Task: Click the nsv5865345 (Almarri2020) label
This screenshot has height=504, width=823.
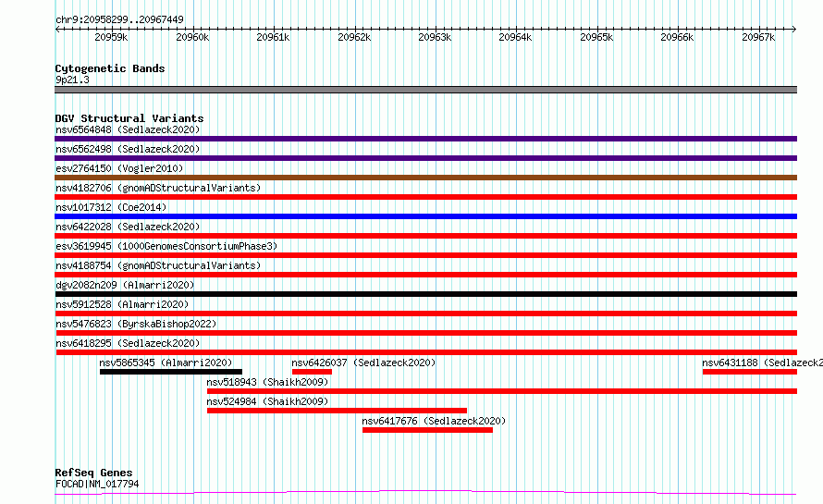Action: click(x=166, y=363)
